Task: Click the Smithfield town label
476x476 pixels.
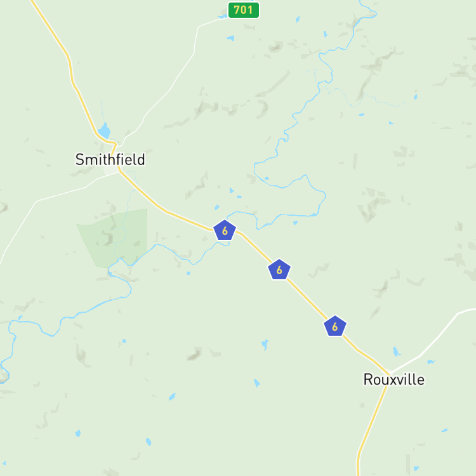Action: click(x=110, y=160)
